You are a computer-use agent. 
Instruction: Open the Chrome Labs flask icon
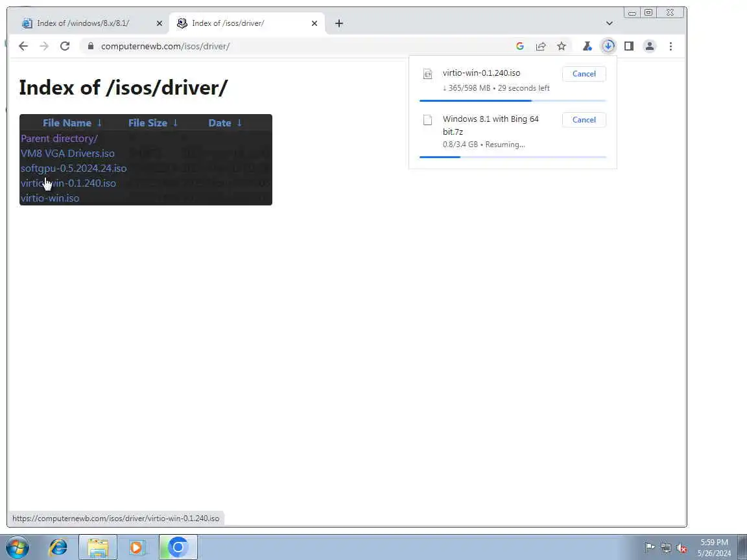[x=587, y=46]
